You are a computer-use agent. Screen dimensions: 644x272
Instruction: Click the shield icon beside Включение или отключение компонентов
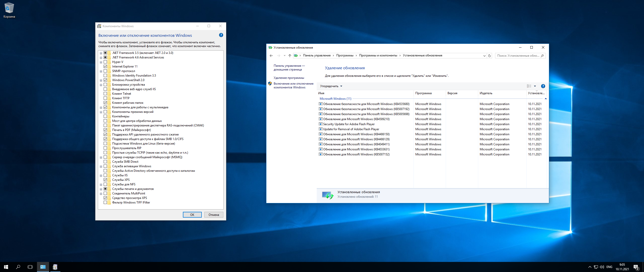click(x=270, y=84)
